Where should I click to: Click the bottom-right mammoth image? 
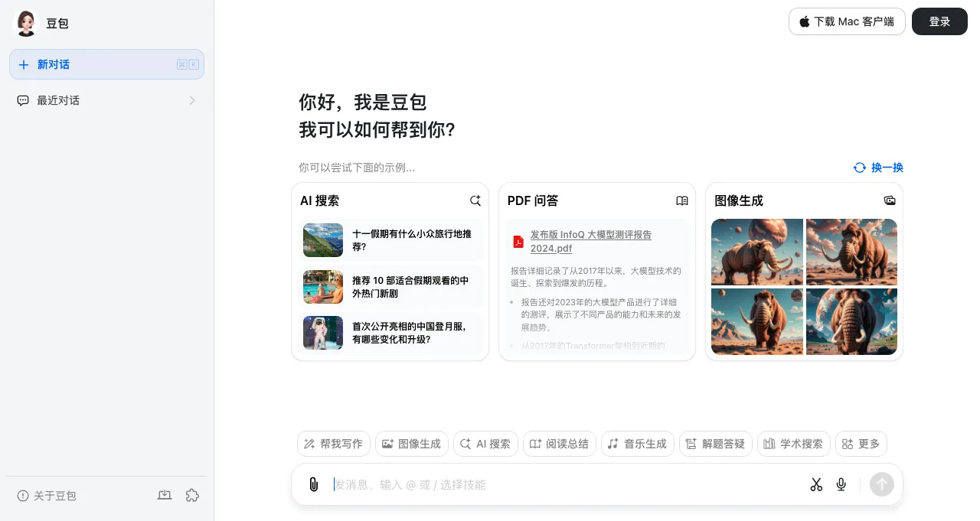pyautogui.click(x=851, y=321)
